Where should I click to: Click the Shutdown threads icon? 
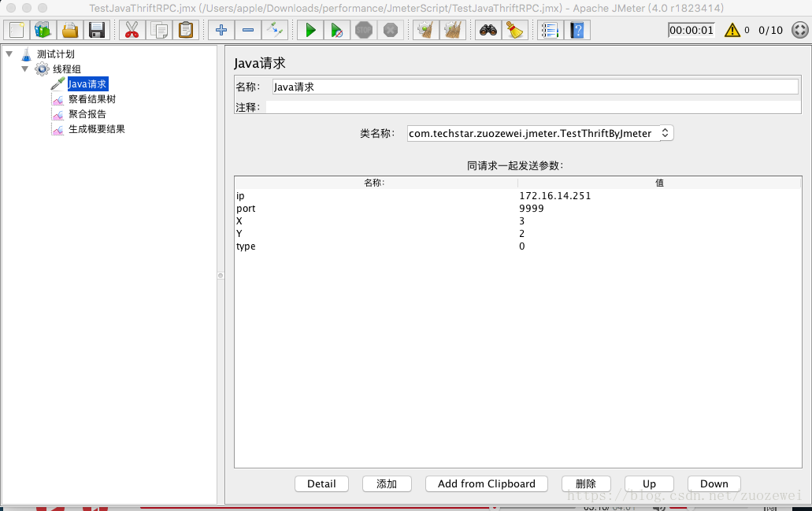pos(391,30)
